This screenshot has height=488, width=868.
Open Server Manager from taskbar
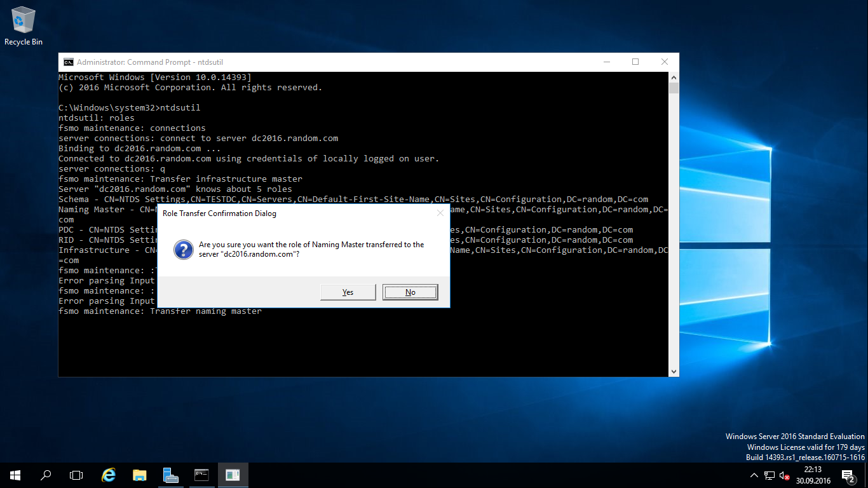click(x=170, y=475)
